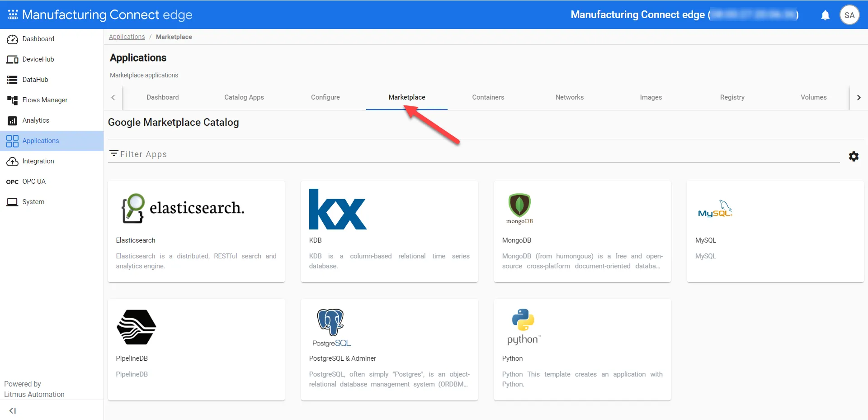Click the PostgreSQL & Adminer title
The image size is (868, 420).
342,358
